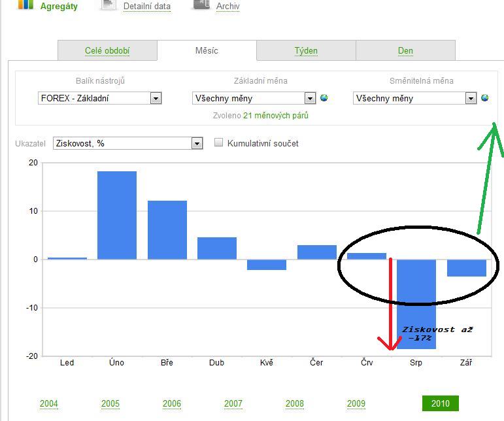Click the Balík nástrojů label
Image resolution: width=504 pixels, height=421 pixels.
(100, 80)
